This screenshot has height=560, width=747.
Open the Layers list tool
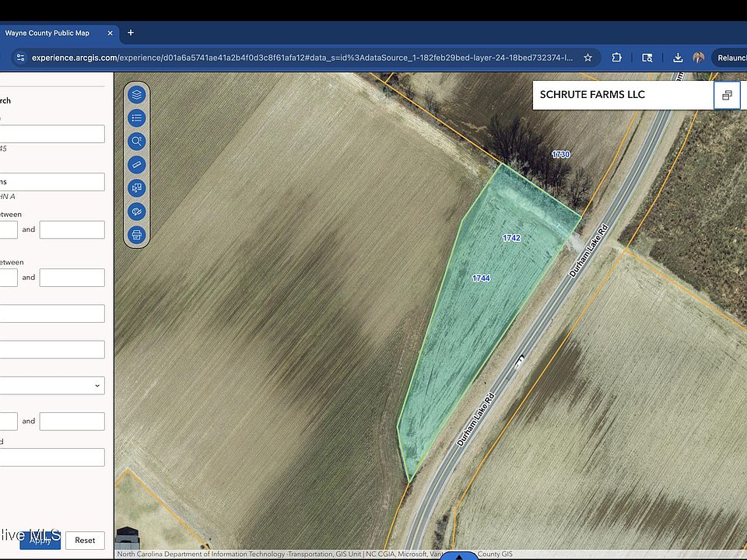137,94
